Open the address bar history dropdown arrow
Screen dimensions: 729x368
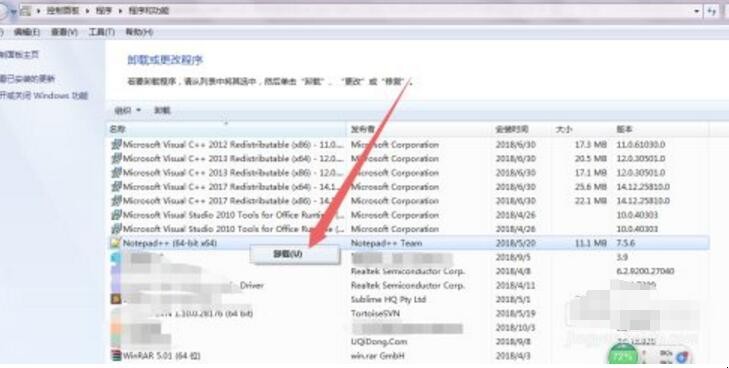[696, 11]
